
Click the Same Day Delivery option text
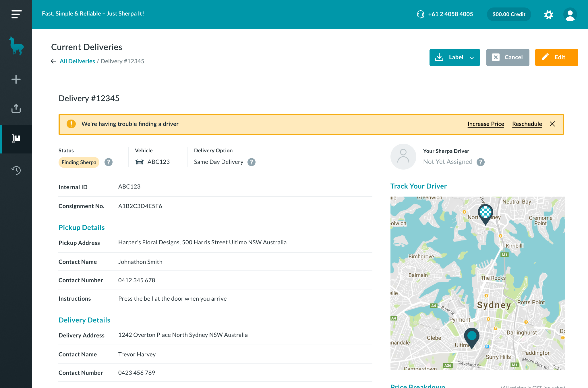(x=219, y=162)
